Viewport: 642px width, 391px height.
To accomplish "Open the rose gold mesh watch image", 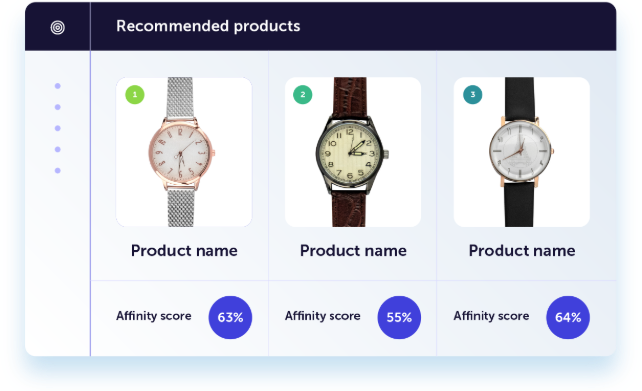I will click(x=184, y=152).
